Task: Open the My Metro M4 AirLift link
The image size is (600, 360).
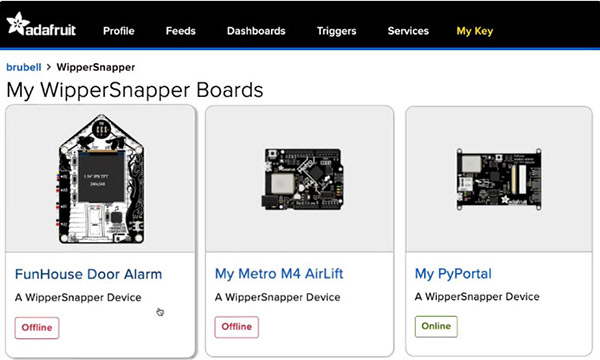Action: pos(279,274)
